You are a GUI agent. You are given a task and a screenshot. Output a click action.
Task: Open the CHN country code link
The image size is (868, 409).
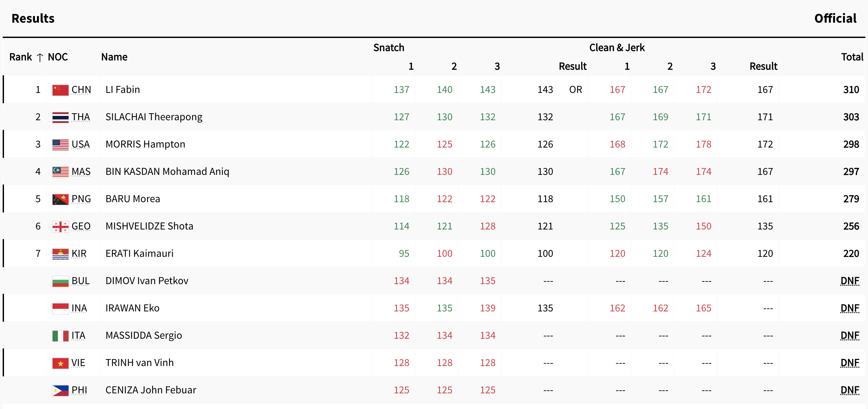click(81, 90)
